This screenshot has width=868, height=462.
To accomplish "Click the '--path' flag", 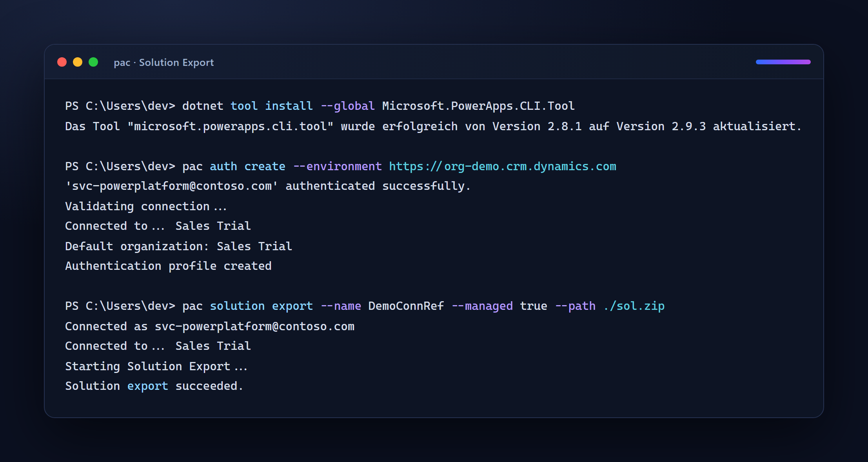I will (x=575, y=306).
